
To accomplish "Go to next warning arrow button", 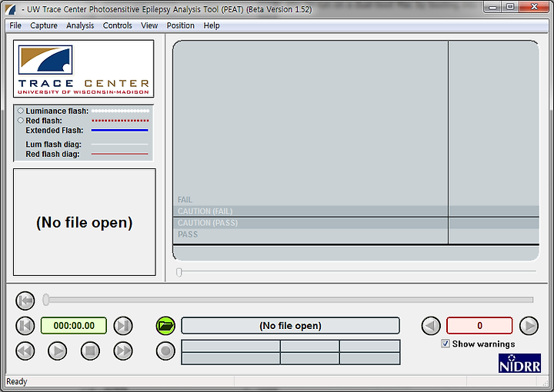I will pos(529,325).
